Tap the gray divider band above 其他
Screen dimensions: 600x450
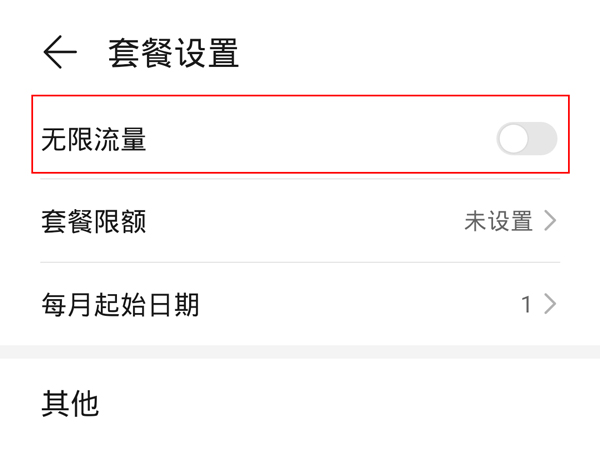[300, 352]
